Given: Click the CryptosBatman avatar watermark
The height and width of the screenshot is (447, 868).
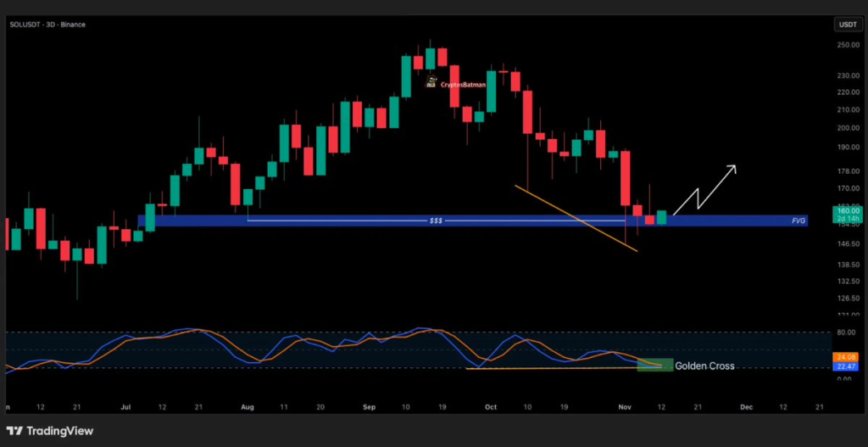Looking at the screenshot, I should 431,82.
